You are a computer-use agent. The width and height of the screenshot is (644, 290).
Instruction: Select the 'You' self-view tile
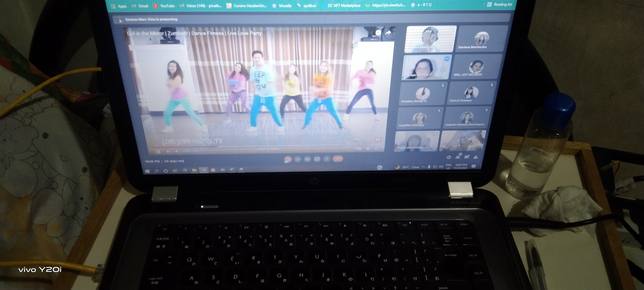point(463,141)
